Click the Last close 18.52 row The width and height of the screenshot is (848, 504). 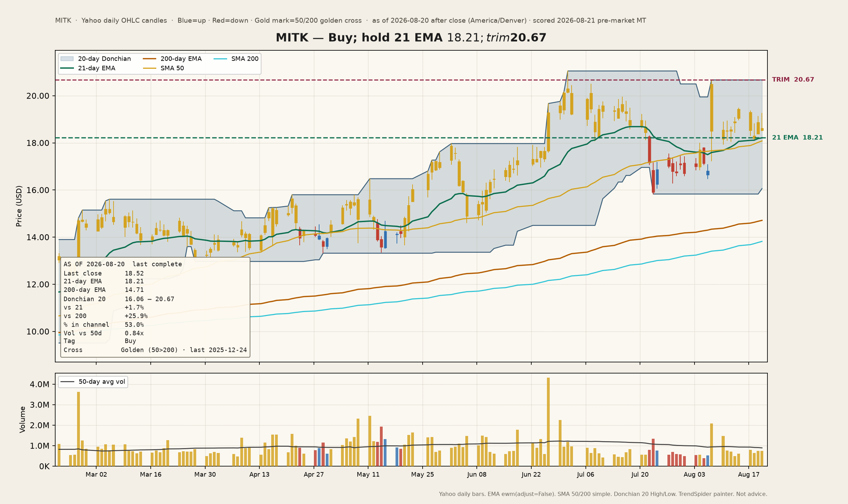103,273
